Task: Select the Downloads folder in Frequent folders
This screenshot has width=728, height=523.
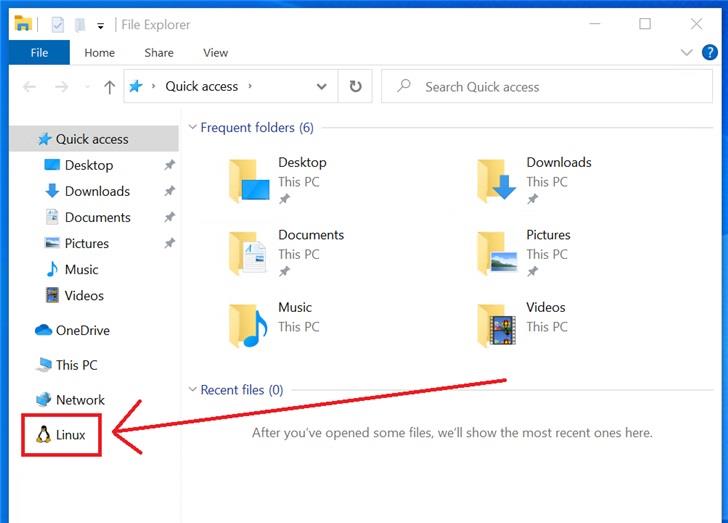Action: (535, 180)
